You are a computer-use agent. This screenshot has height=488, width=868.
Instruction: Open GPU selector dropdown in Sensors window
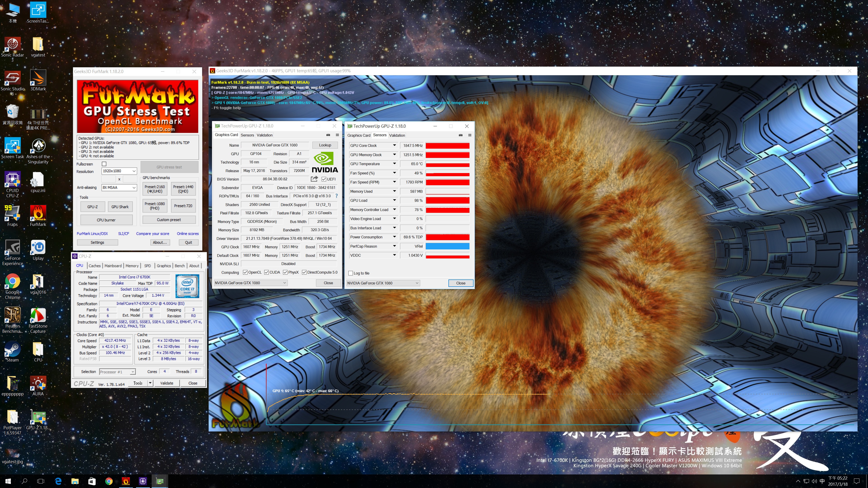(383, 283)
